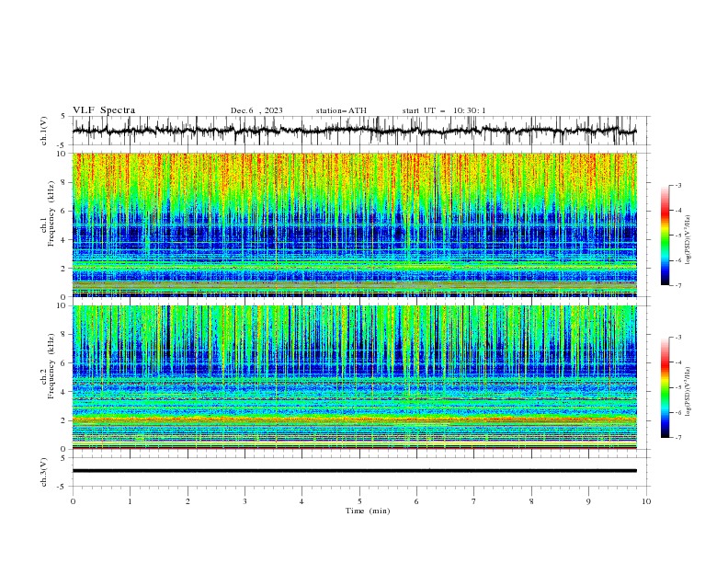Click the "-5" tick on ch.3(V) axis
728x563 pixels.
pyautogui.click(x=63, y=487)
